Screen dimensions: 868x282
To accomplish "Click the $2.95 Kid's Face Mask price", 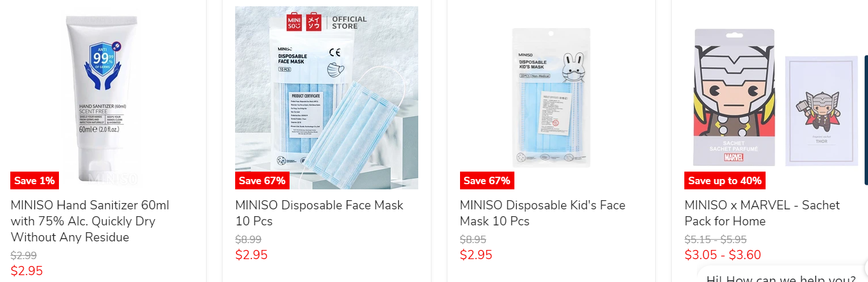I will tap(476, 255).
